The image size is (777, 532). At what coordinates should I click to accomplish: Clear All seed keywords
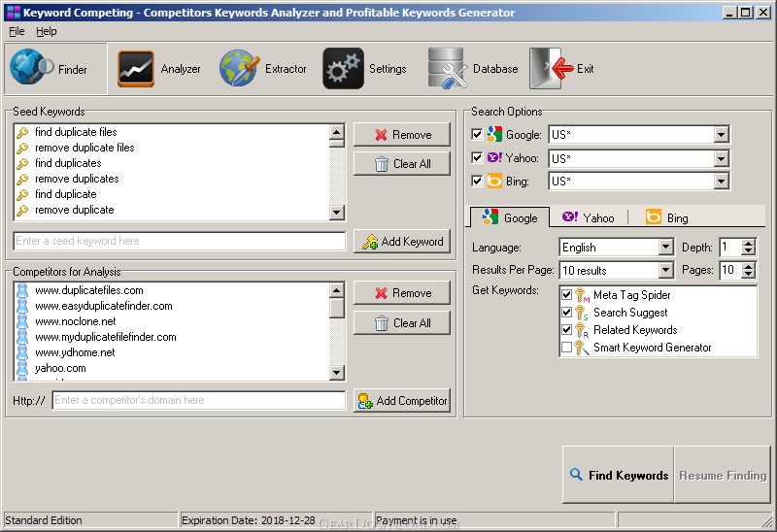pos(402,164)
